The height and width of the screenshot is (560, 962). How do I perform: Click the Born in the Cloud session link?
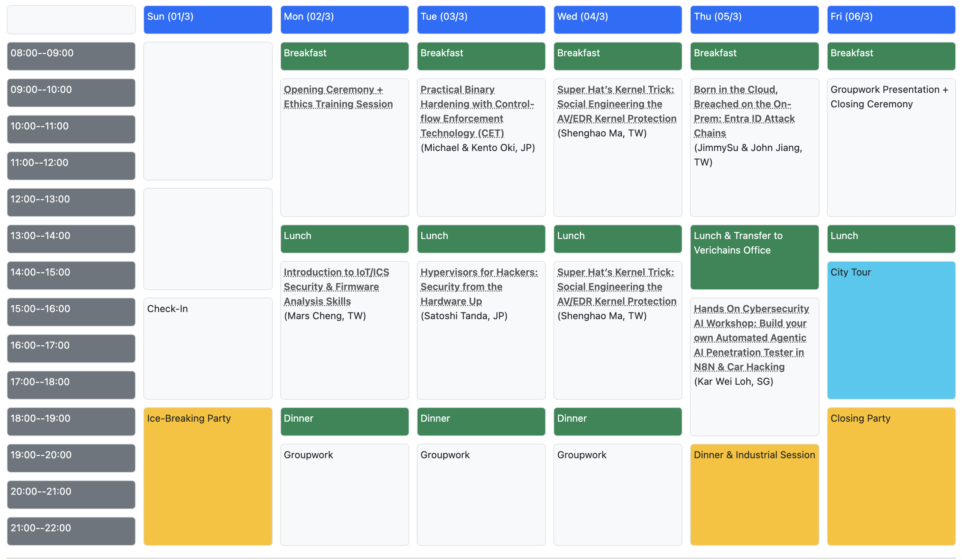[744, 111]
